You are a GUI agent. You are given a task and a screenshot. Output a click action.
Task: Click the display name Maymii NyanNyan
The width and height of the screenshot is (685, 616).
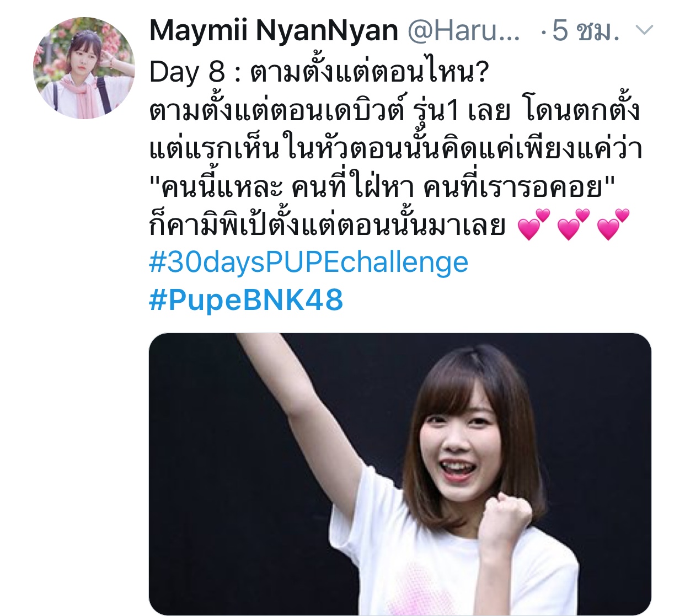click(x=274, y=31)
